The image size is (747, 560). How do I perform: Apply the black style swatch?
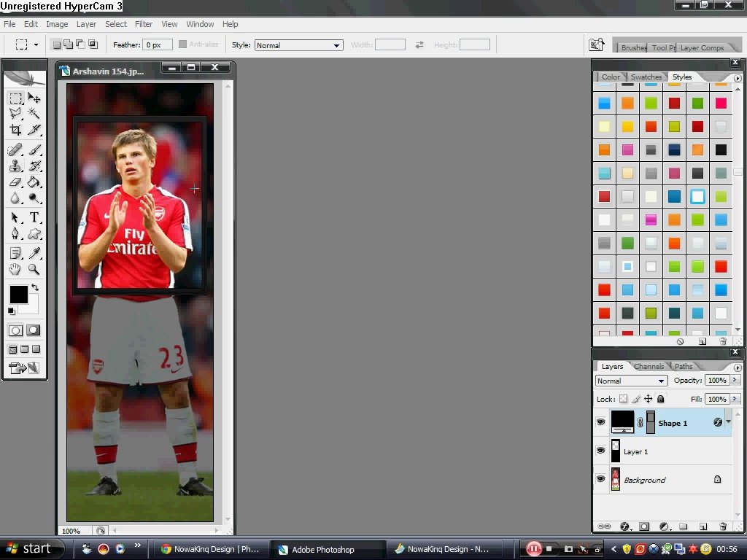pyautogui.click(x=721, y=150)
